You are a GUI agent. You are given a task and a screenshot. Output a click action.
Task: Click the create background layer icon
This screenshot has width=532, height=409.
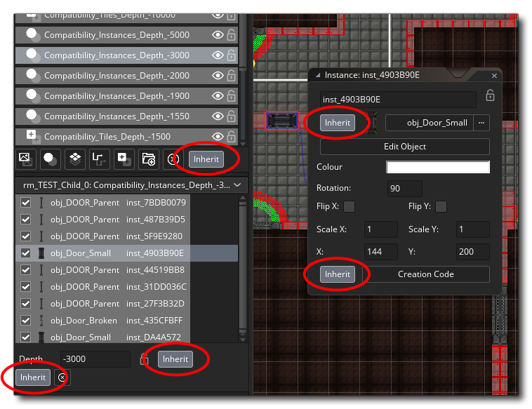(26, 159)
